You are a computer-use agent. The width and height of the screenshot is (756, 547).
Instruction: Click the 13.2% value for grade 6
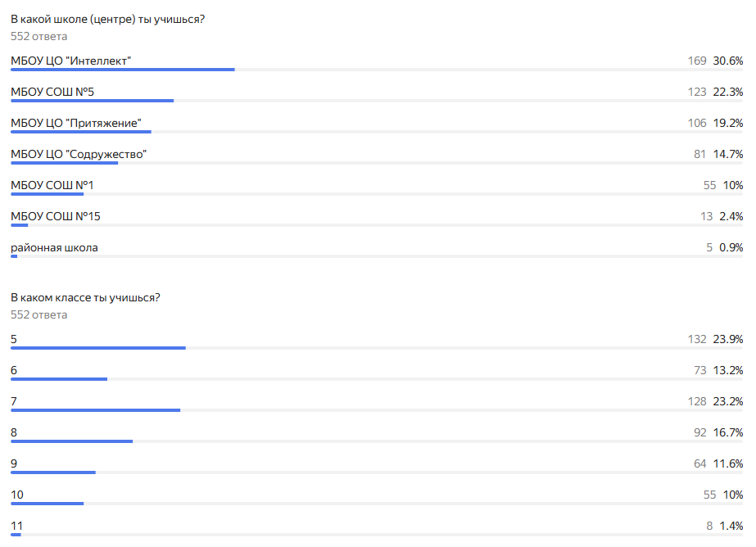(x=728, y=370)
